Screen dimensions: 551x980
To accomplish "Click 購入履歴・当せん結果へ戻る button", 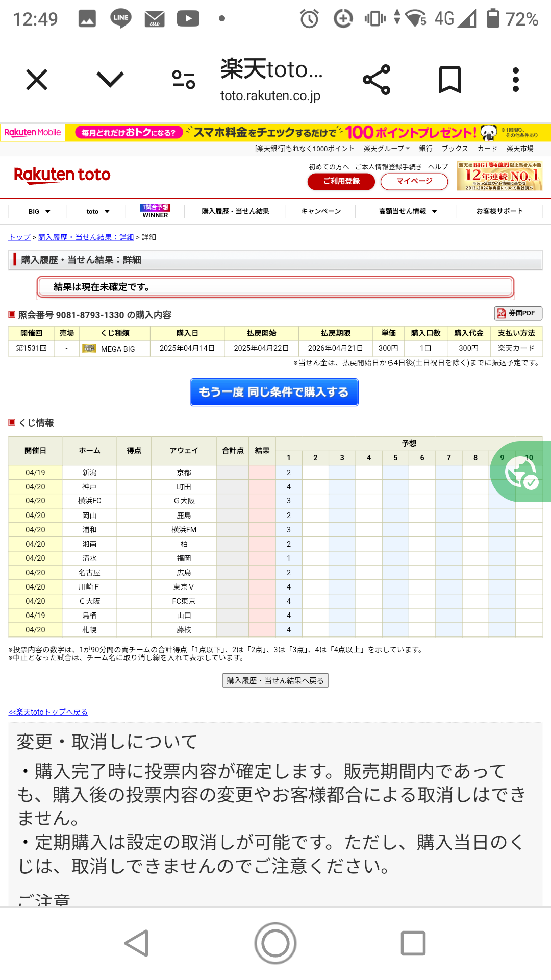I will pyautogui.click(x=275, y=680).
